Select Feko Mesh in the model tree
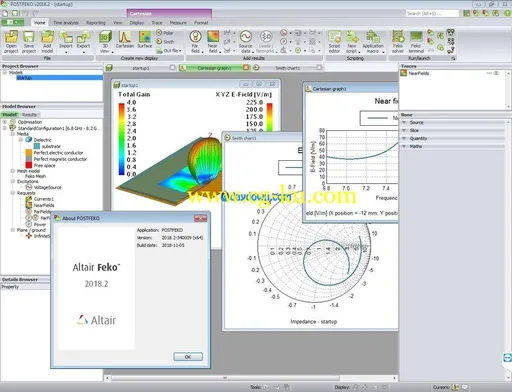 pos(35,176)
